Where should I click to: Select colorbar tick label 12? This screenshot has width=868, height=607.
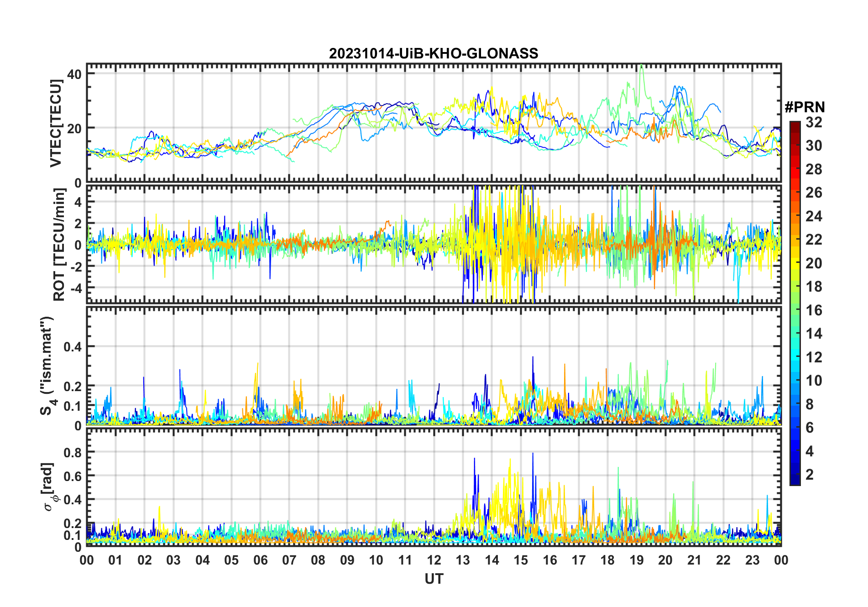point(814,357)
